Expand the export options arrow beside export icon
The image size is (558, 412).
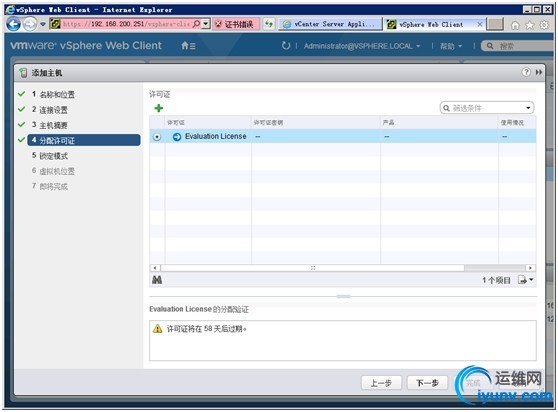click(x=531, y=280)
